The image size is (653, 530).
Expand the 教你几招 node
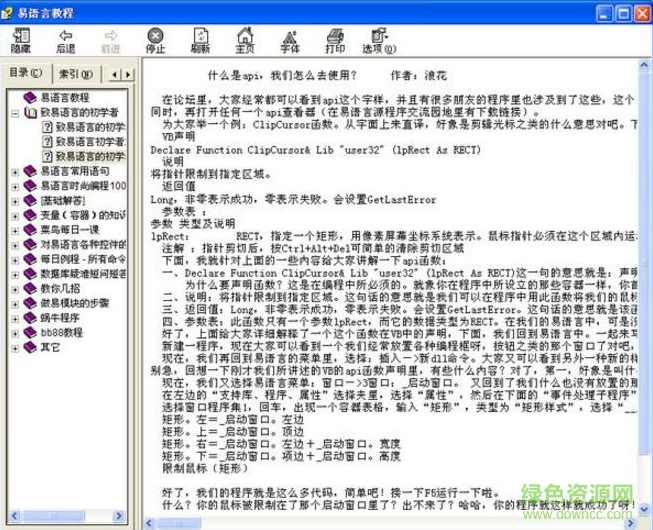point(15,289)
